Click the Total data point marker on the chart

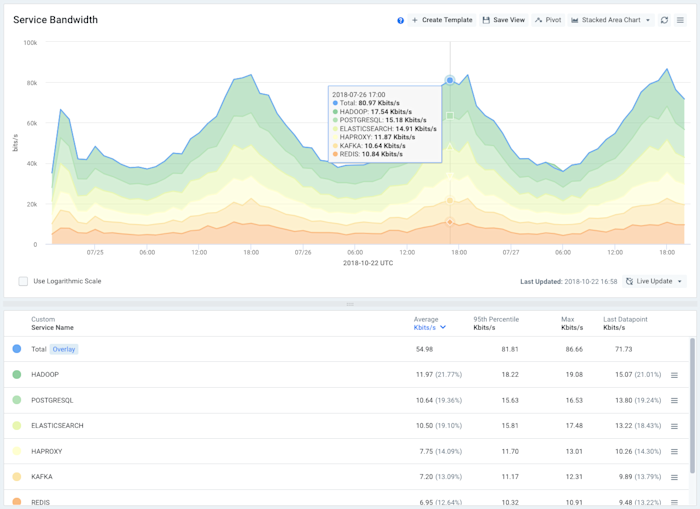pyautogui.click(x=450, y=80)
